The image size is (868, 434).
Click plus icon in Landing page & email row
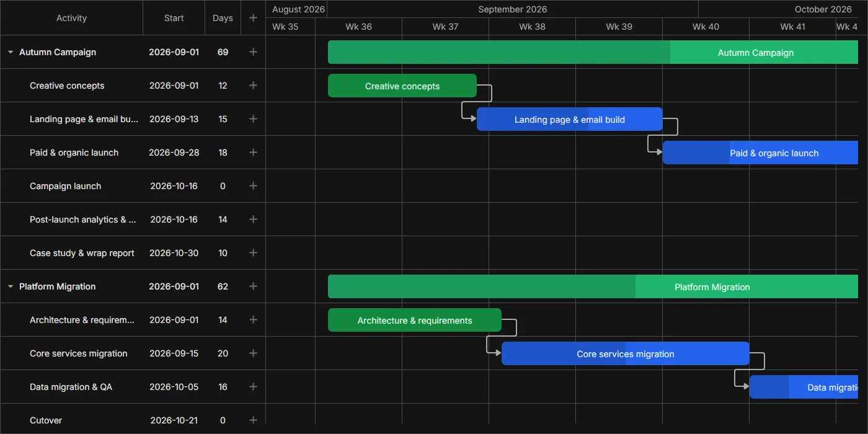pyautogui.click(x=253, y=119)
